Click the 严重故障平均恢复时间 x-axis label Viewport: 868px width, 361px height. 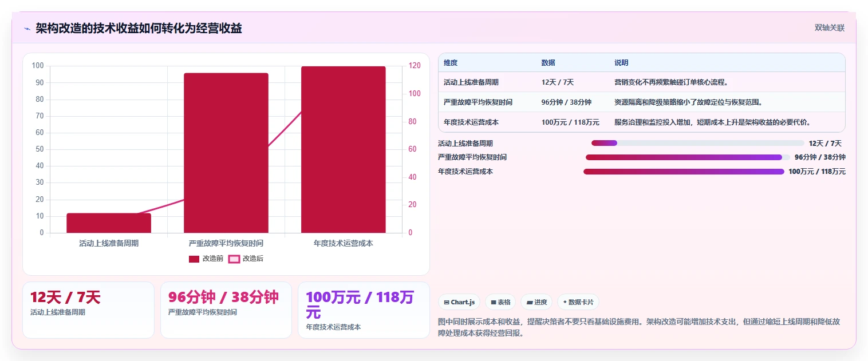tap(226, 243)
